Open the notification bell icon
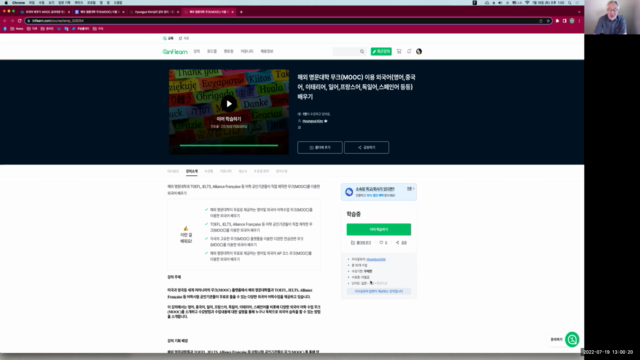640x360 pixels. point(409,51)
